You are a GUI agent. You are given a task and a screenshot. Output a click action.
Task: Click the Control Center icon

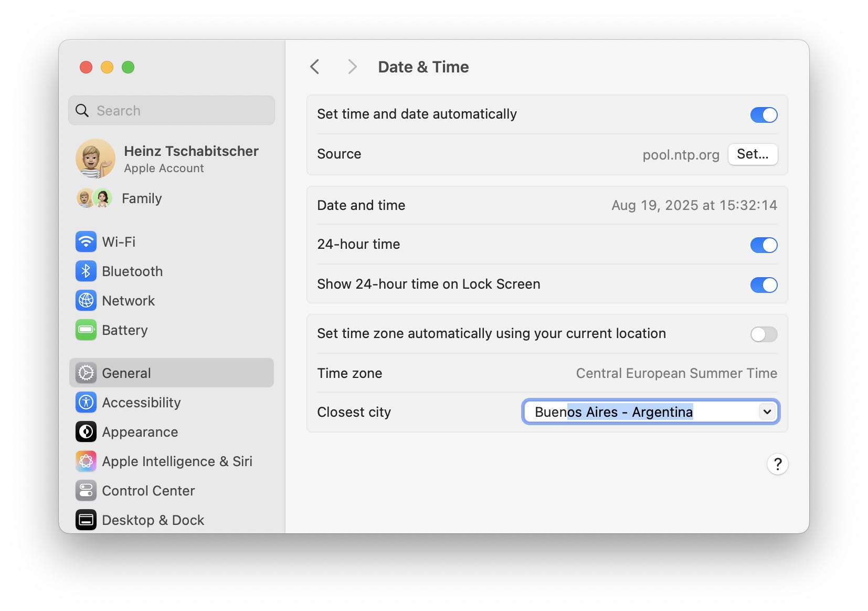coord(86,491)
